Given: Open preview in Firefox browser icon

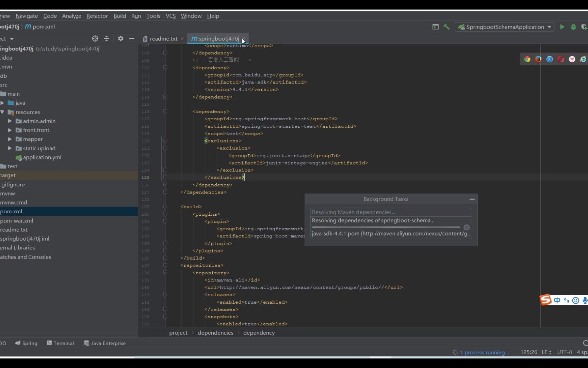Looking at the screenshot, I should pos(538,59).
